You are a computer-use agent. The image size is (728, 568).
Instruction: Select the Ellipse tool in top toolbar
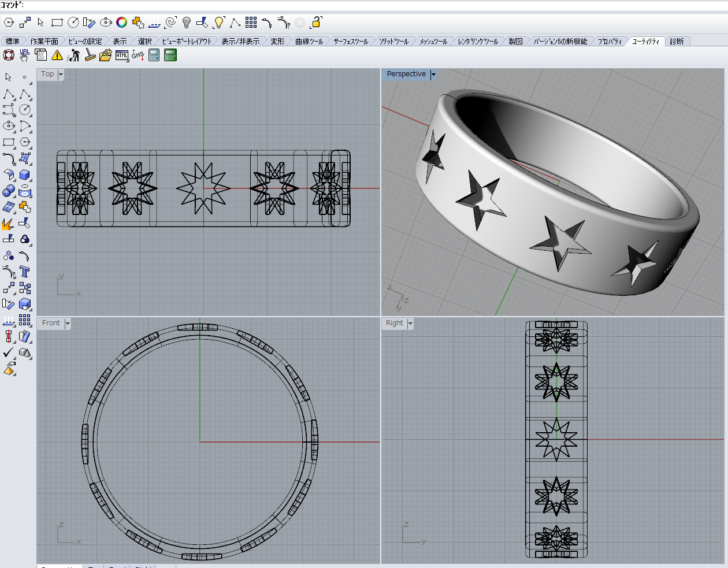point(106,23)
